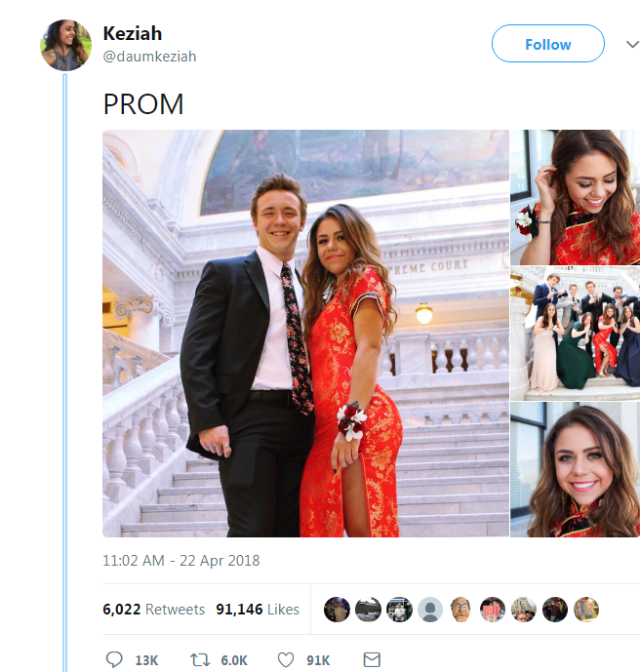Expand the tweet options chevron menu
This screenshot has height=672, width=640.
click(x=625, y=44)
